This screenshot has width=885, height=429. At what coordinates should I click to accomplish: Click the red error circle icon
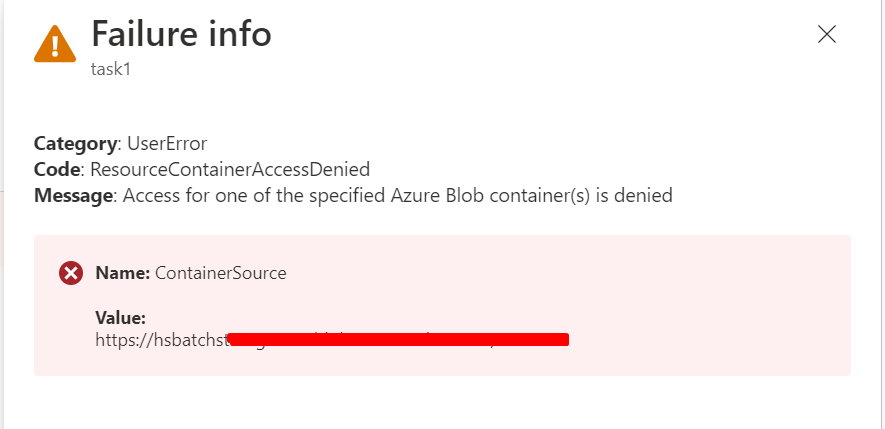coord(70,273)
